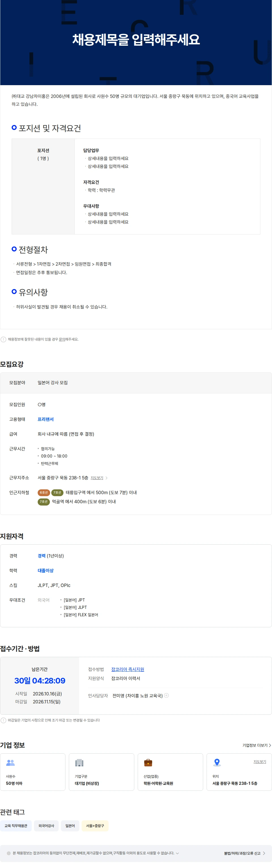The height and width of the screenshot is (868, 272).
Task: Select the 경력 requirement link
Action: point(41,556)
